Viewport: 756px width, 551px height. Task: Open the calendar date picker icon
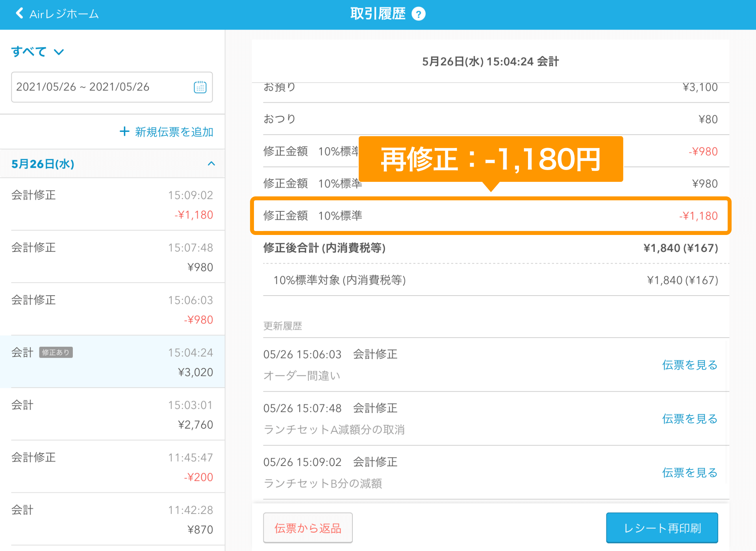point(200,87)
